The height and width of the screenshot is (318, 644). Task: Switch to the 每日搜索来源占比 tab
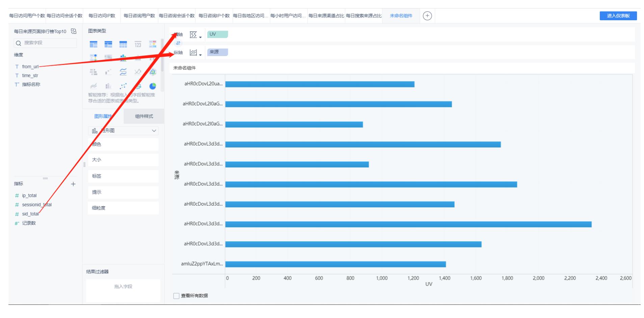(x=364, y=16)
